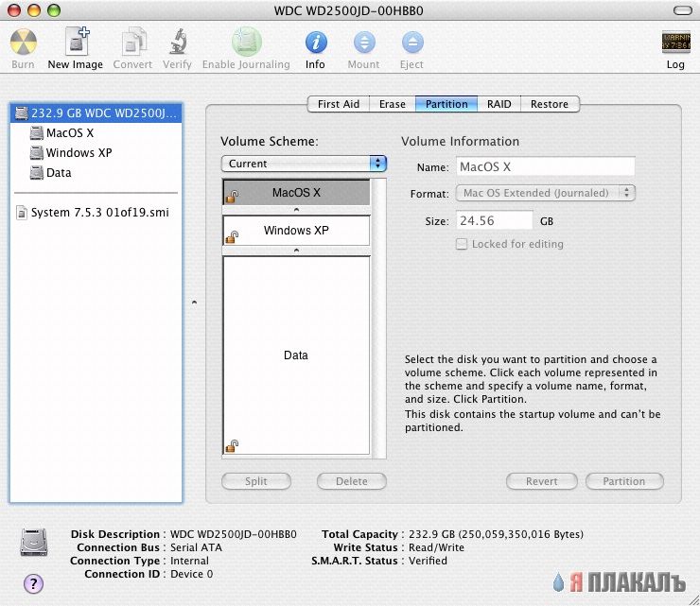The height and width of the screenshot is (606, 700).
Task: Click the Verify microscope icon
Action: 178,41
